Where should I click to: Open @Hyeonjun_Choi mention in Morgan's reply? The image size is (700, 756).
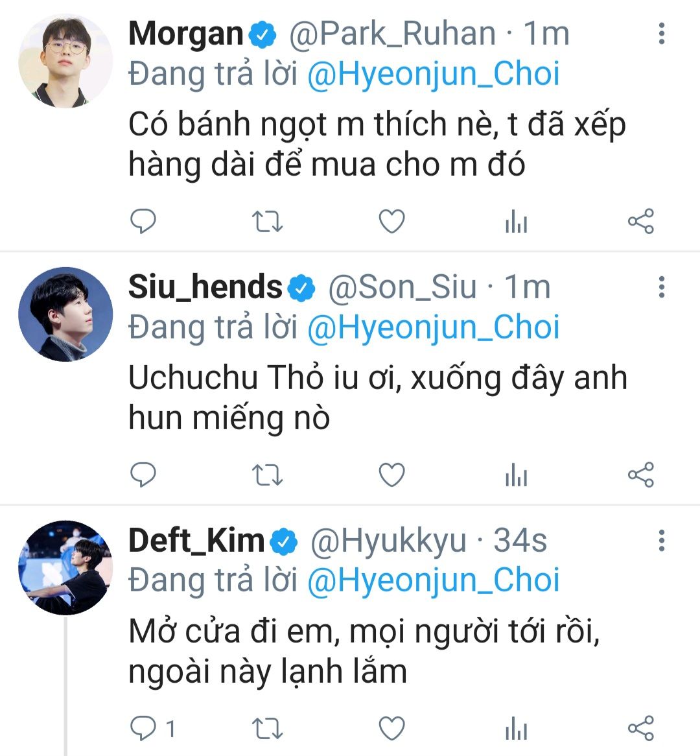[x=433, y=74]
